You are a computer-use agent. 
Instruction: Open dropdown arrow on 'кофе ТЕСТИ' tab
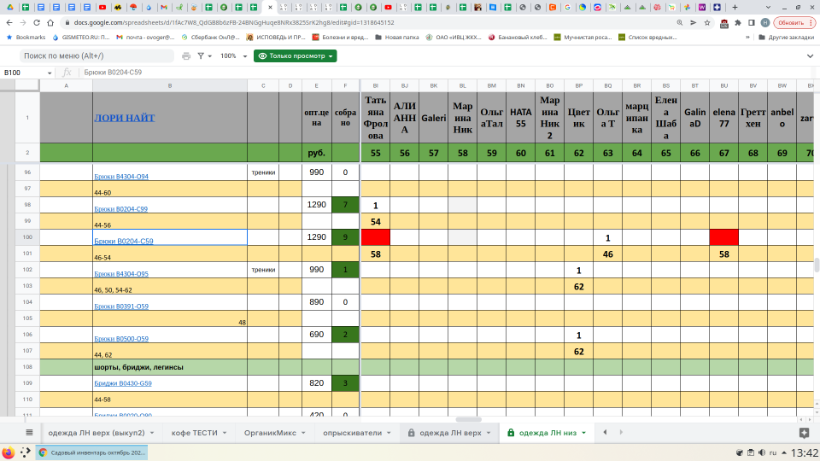pyautogui.click(x=226, y=433)
